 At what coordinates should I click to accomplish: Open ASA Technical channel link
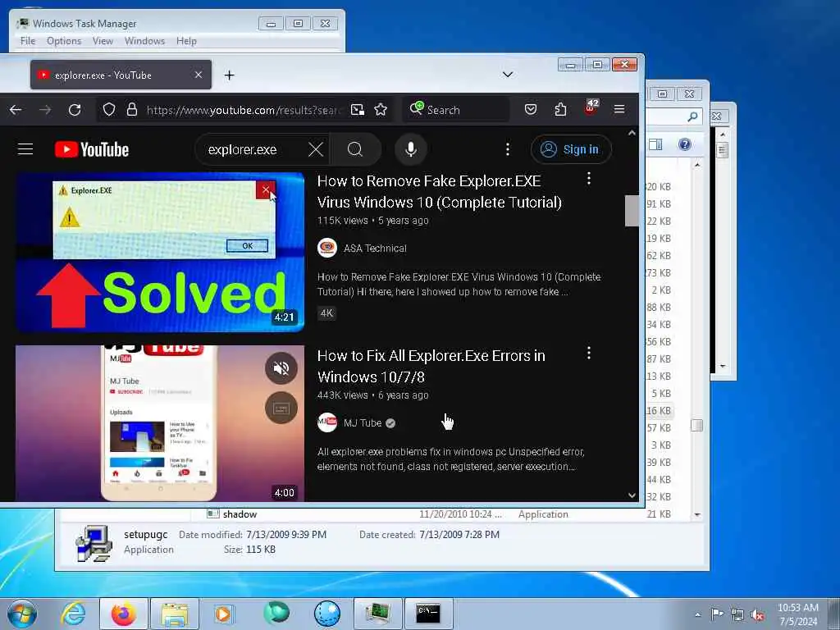click(375, 249)
